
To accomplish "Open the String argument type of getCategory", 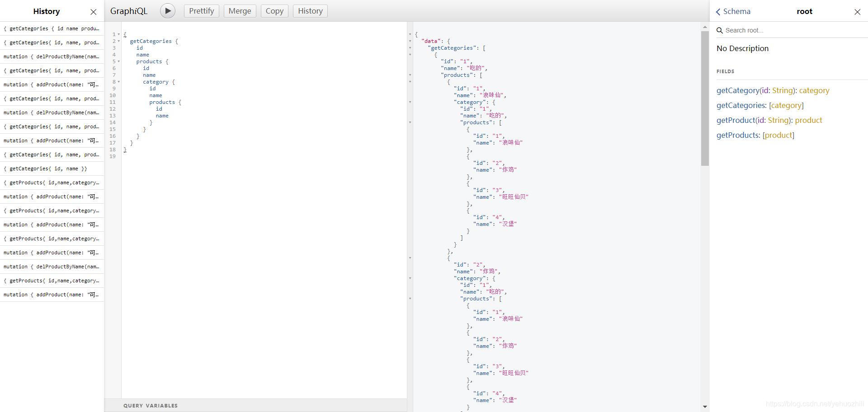I will [x=782, y=90].
